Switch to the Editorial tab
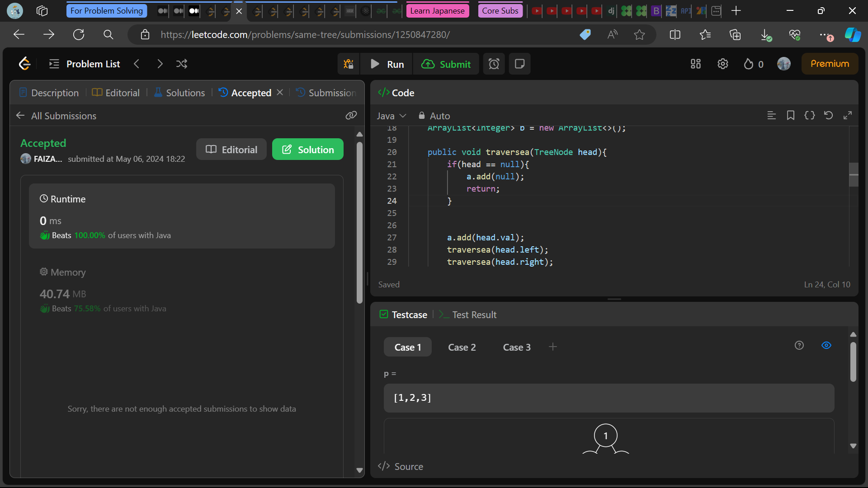The height and width of the screenshot is (488, 868). [116, 93]
